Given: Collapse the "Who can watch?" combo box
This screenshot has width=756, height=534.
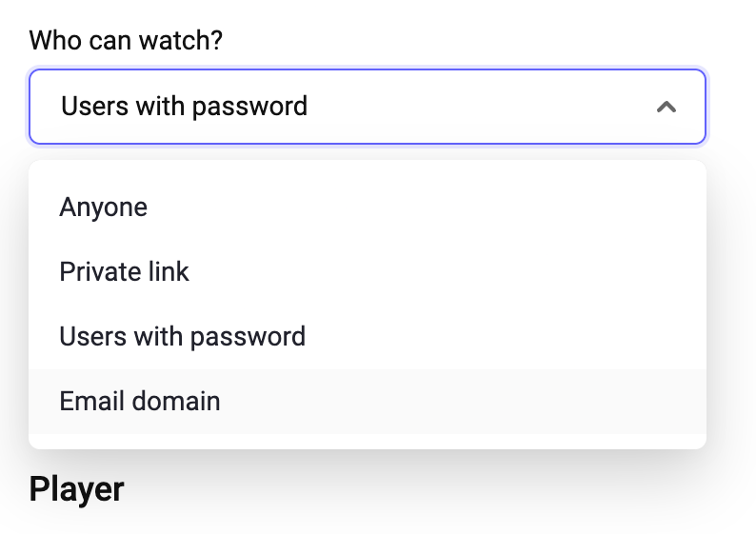Looking at the screenshot, I should 666,107.
